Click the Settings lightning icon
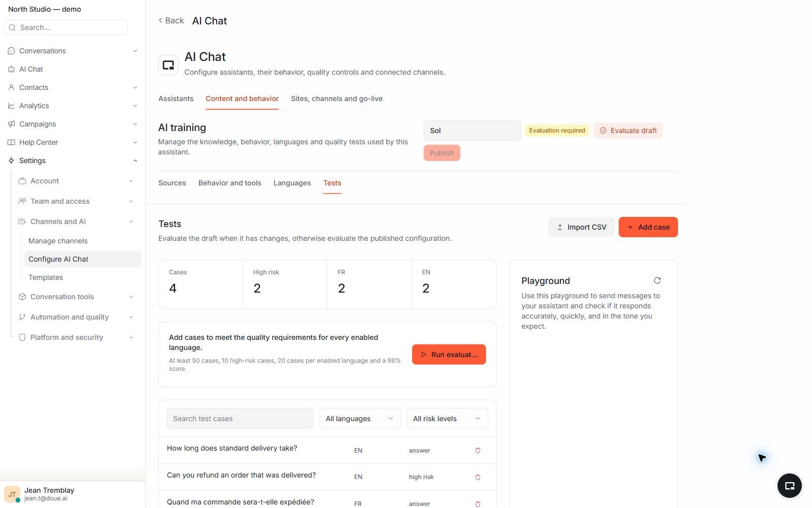Viewport: 812px width, 508px height. (11, 161)
